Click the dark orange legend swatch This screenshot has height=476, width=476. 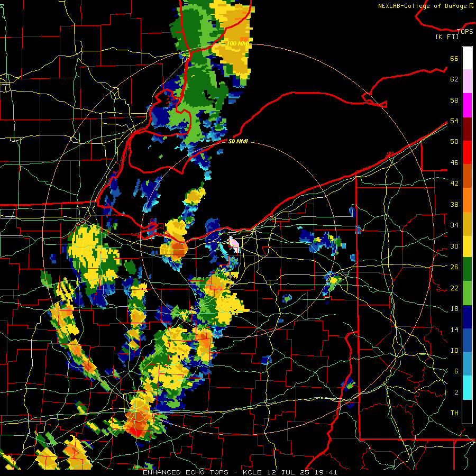pyautogui.click(x=467, y=176)
